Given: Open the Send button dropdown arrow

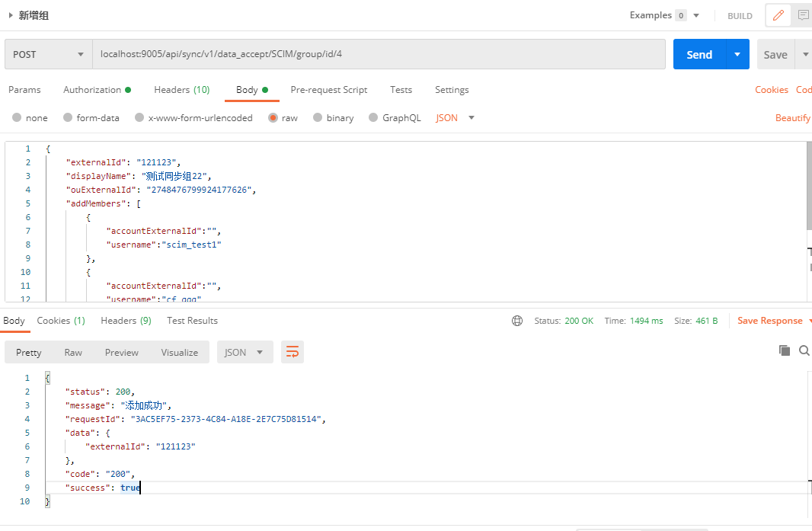Looking at the screenshot, I should 737,55.
